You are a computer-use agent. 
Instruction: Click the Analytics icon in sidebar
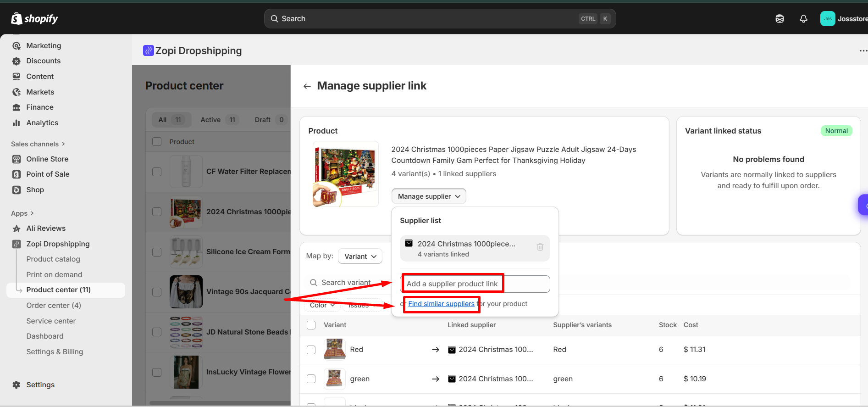click(x=17, y=123)
